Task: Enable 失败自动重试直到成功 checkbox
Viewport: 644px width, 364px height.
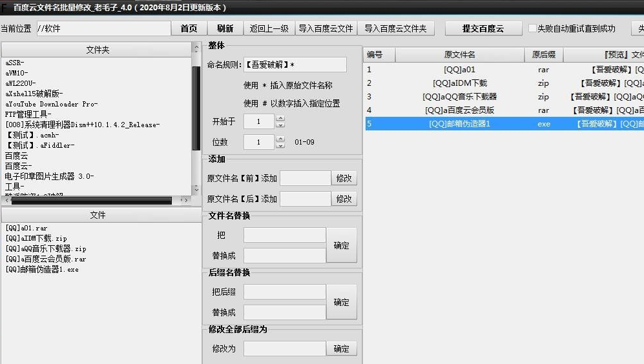Action: [532, 28]
